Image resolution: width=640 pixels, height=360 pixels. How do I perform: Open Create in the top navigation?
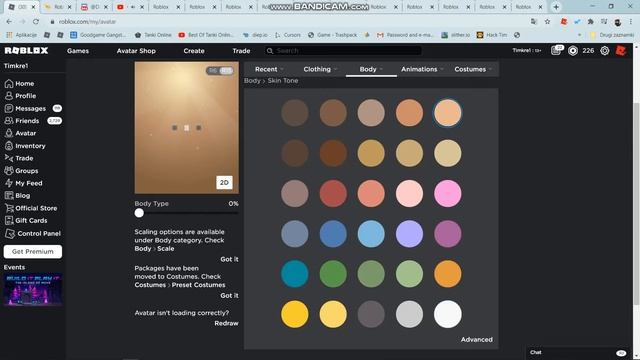point(194,51)
